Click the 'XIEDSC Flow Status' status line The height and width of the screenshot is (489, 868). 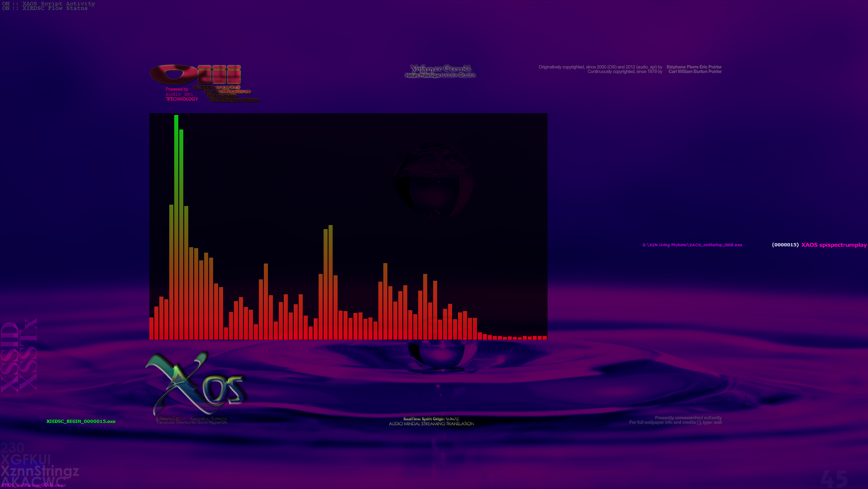point(45,9)
